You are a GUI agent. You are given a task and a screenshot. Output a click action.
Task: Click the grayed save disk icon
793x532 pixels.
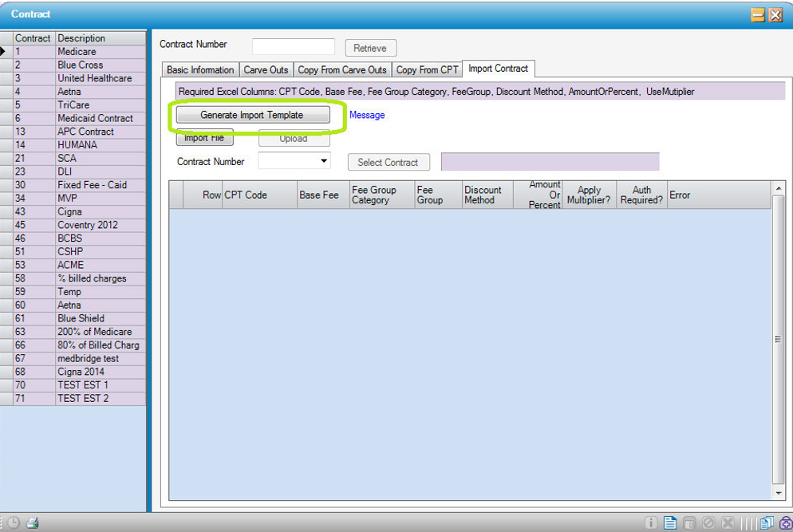(x=688, y=523)
